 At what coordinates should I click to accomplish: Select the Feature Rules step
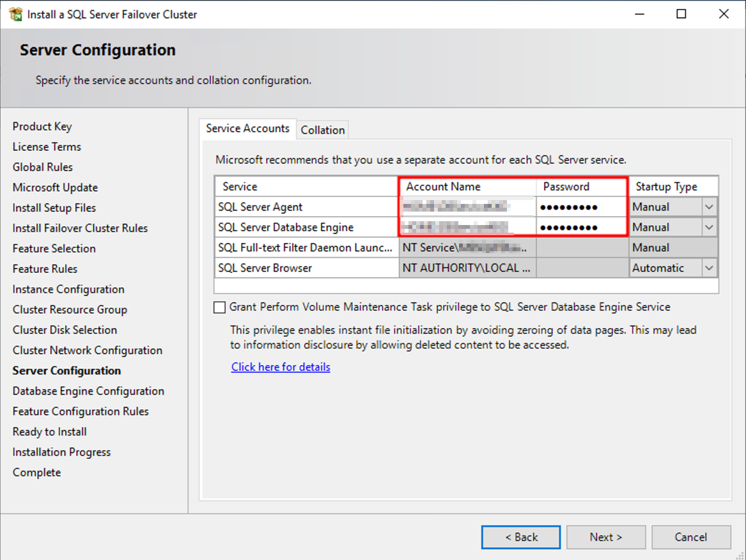click(x=45, y=269)
